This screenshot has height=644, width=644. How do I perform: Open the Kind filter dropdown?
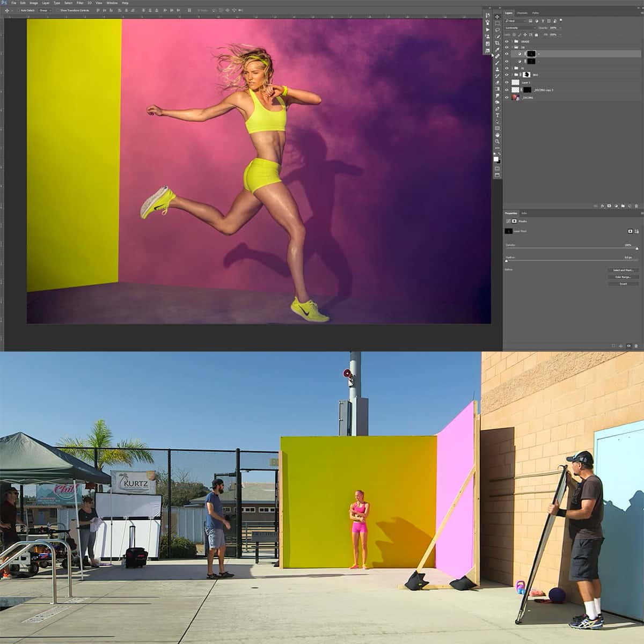(516, 21)
